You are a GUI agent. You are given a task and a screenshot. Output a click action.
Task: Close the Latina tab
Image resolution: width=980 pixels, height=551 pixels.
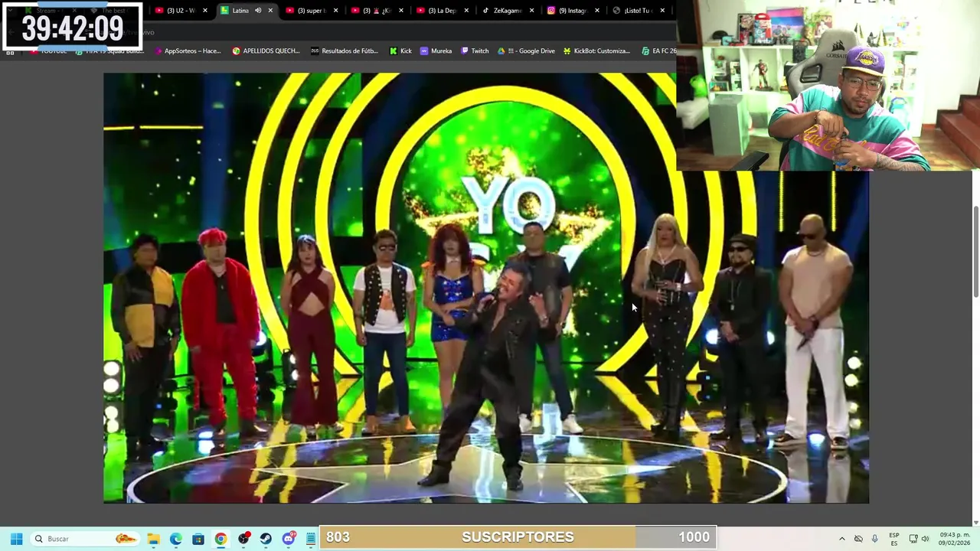270,11
